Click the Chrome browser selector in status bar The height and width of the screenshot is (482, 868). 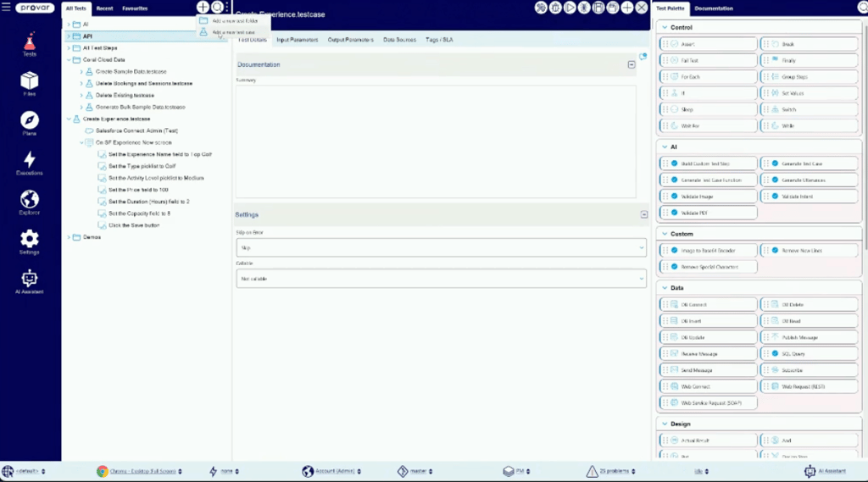[x=140, y=471]
